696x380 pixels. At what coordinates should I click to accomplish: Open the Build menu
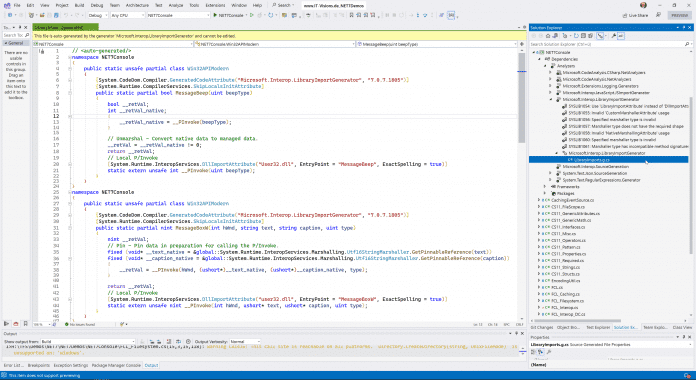click(79, 5)
